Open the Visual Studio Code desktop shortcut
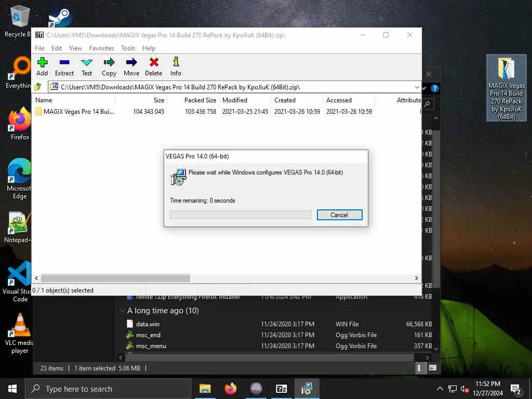 tap(18, 282)
